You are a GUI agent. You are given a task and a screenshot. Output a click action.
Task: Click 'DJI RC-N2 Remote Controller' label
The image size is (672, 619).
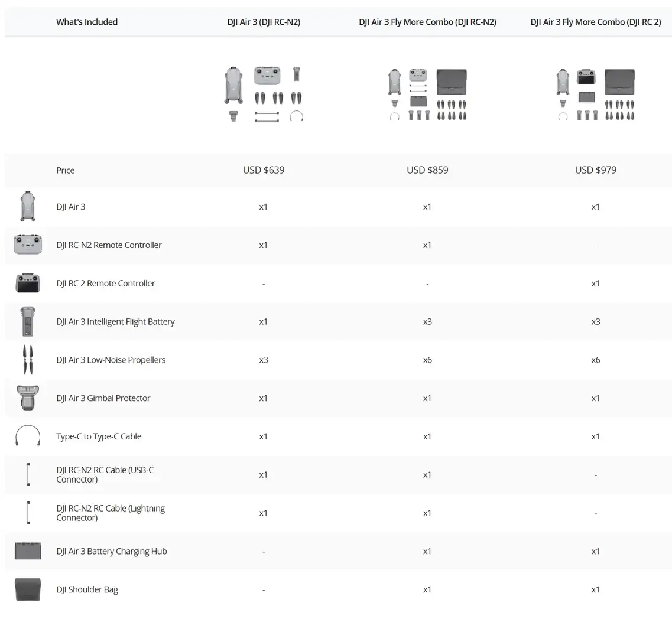[x=109, y=245]
